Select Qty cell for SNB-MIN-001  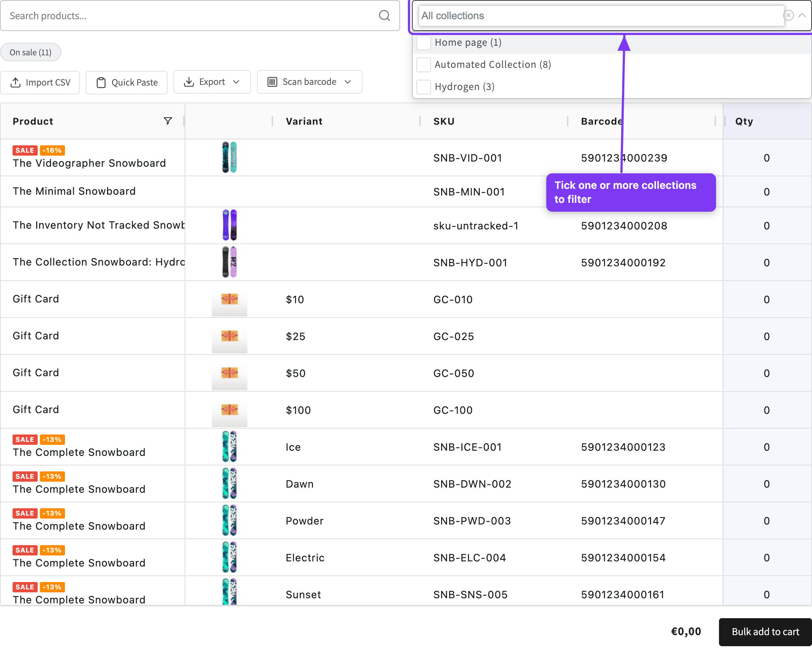767,192
